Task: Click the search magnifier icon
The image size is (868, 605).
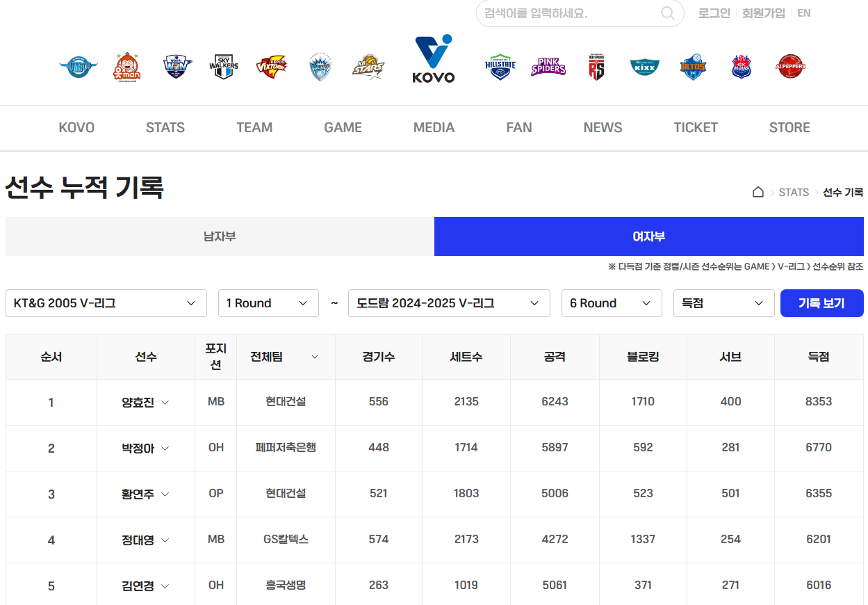Action: pos(666,13)
